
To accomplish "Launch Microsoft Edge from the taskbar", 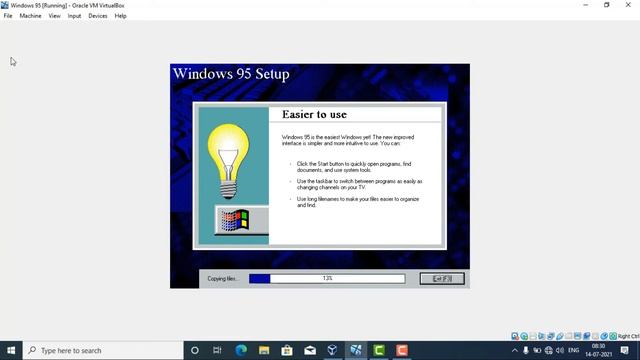I will click(241, 350).
